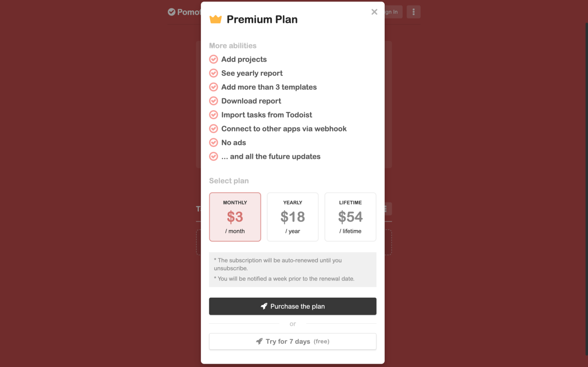This screenshot has height=367, width=588.
Task: Click the check icon beside Add projects
Action: (214, 59)
